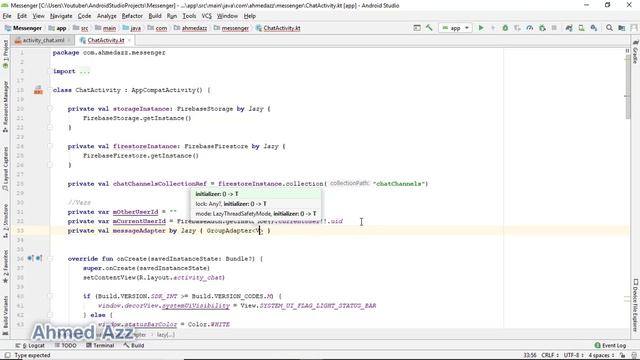
Task: Close the activity_chat.xml tab
Action: tap(69, 40)
